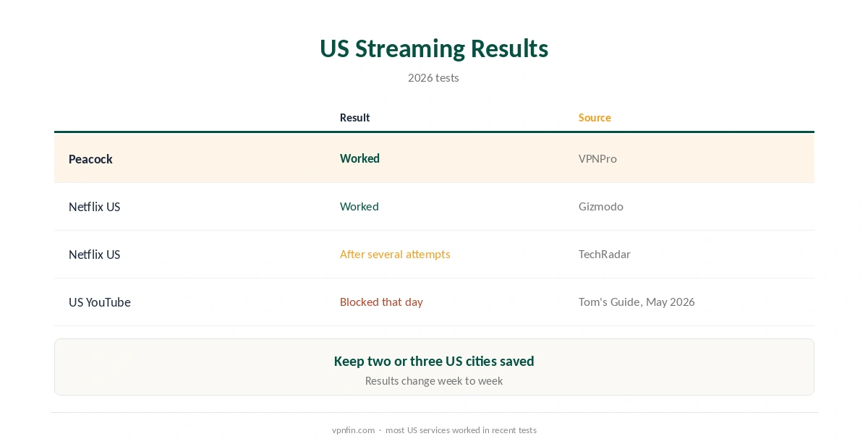Select the "US YouTube" row label
Viewport: 868px width, 444px height.
tap(100, 302)
